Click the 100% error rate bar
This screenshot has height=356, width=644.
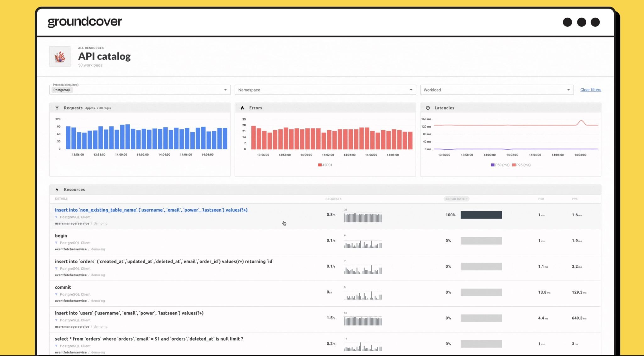click(x=481, y=215)
